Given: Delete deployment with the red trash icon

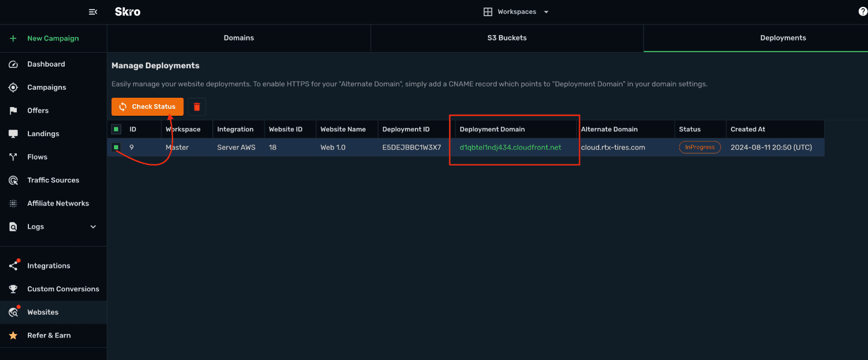Looking at the screenshot, I should coord(197,106).
